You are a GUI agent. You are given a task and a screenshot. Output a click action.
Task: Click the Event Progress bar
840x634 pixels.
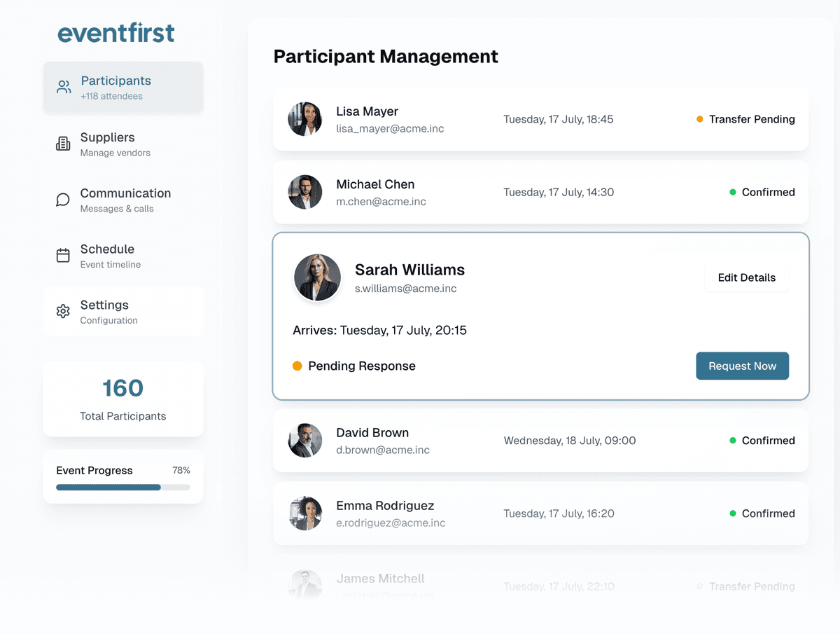pos(122,487)
